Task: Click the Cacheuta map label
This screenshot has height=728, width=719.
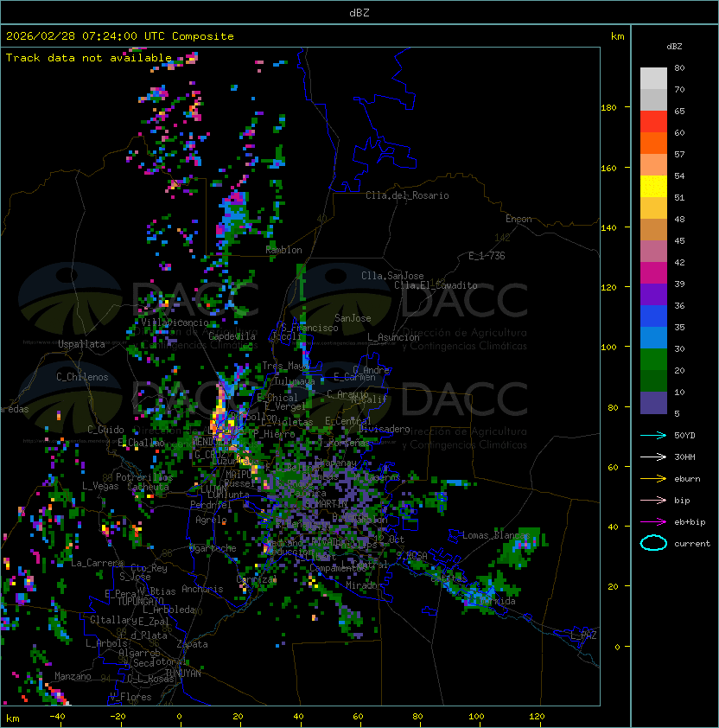Action: pos(148,487)
